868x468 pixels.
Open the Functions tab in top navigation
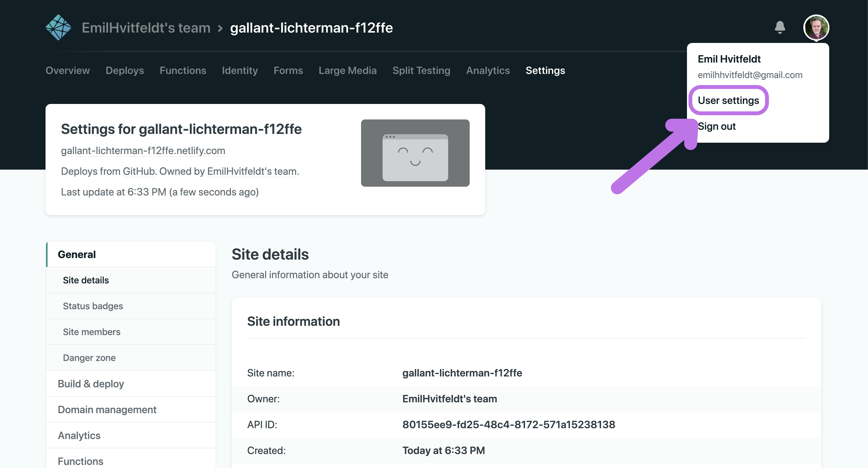click(183, 70)
